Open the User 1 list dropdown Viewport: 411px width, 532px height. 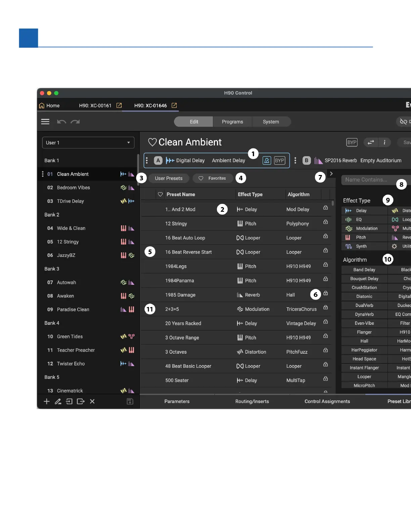[88, 143]
